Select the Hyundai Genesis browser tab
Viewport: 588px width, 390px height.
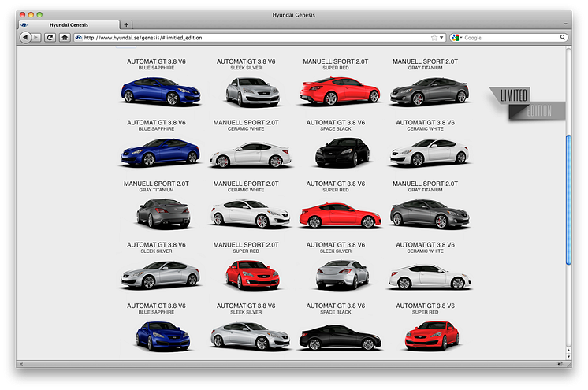point(69,24)
